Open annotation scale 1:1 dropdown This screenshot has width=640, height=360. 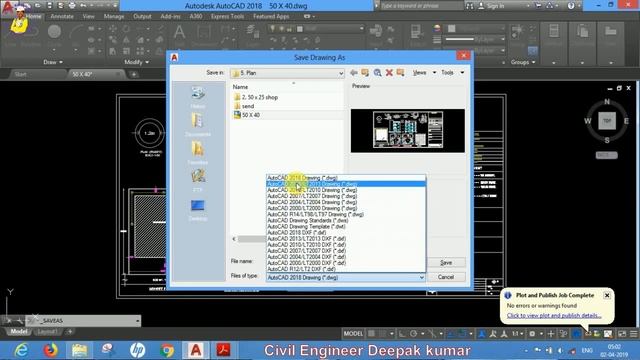pyautogui.click(x=518, y=334)
